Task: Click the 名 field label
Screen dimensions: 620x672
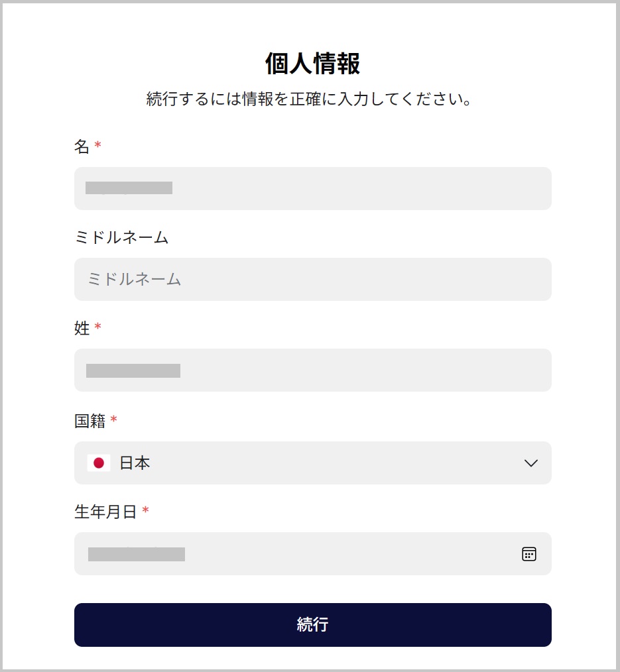Action: (x=82, y=147)
